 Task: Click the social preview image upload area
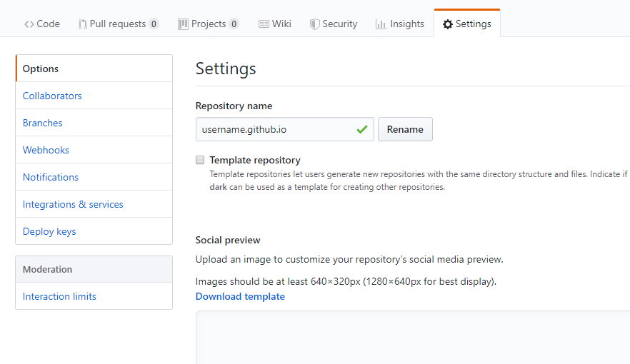(413, 338)
